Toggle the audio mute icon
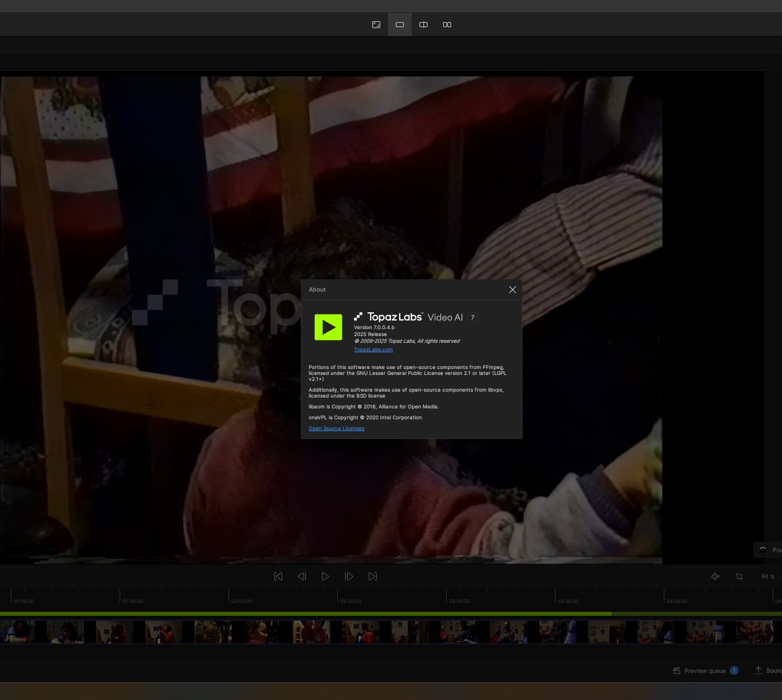This screenshot has width=782, height=700. pos(716,576)
